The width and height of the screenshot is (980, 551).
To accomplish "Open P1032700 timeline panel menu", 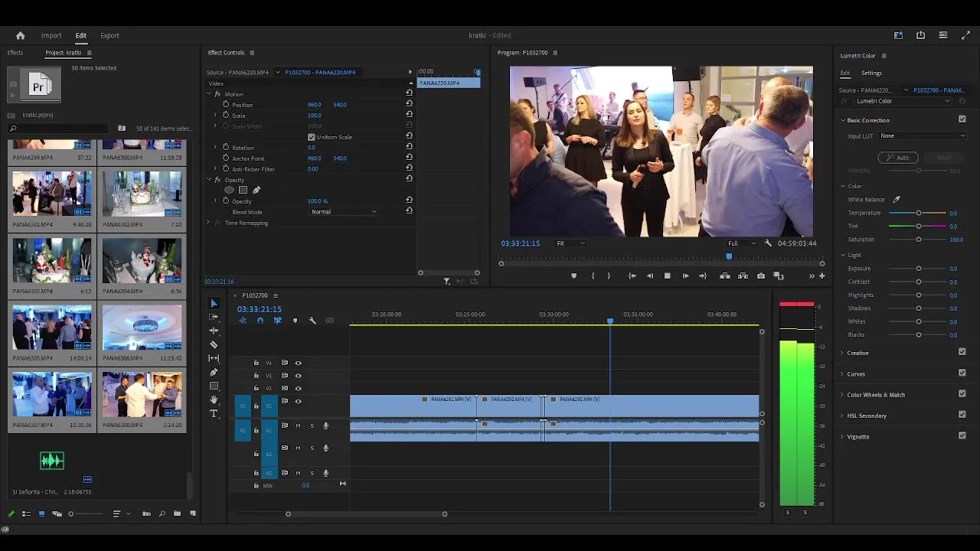I will pyautogui.click(x=276, y=295).
